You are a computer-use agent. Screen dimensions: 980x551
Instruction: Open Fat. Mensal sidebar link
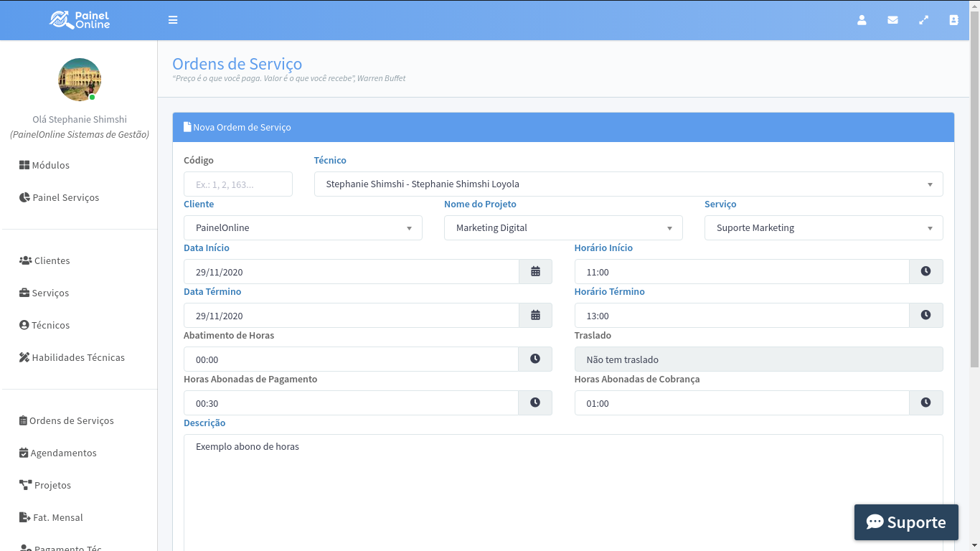(x=51, y=517)
